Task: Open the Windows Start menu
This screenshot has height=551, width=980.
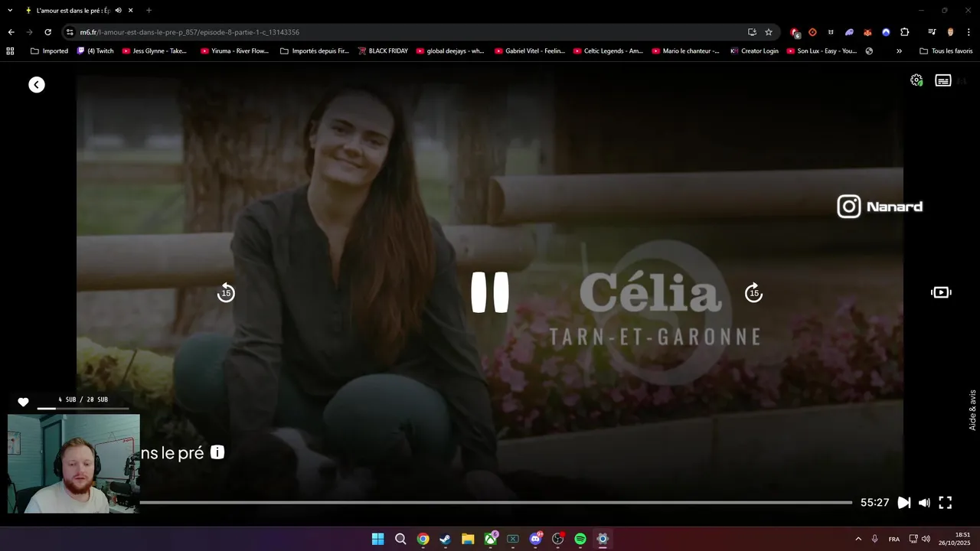Action: click(x=377, y=539)
